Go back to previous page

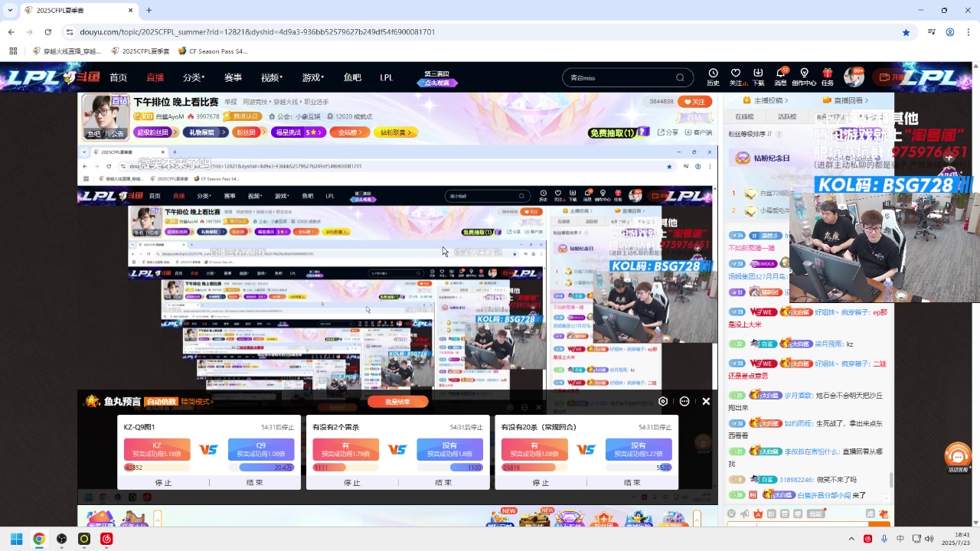(x=11, y=32)
